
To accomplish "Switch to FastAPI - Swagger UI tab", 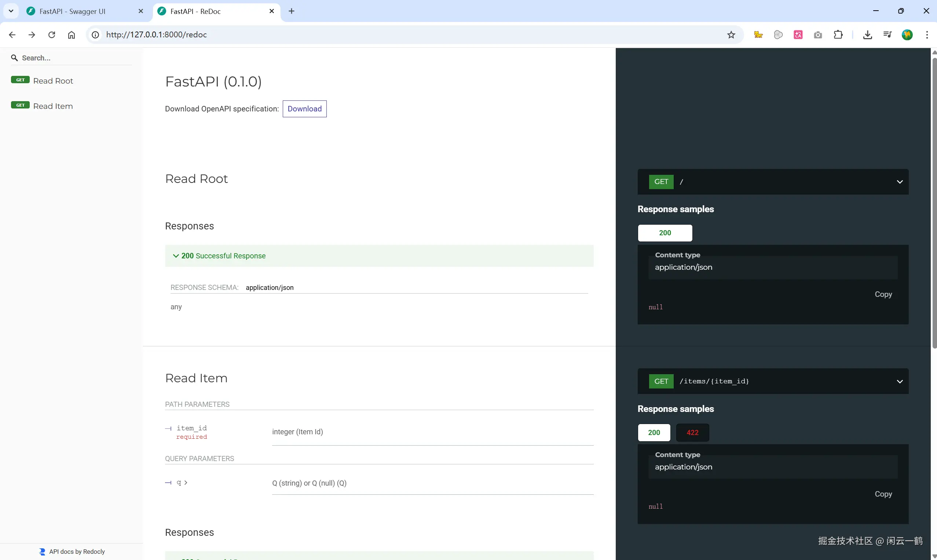I will pos(73,11).
